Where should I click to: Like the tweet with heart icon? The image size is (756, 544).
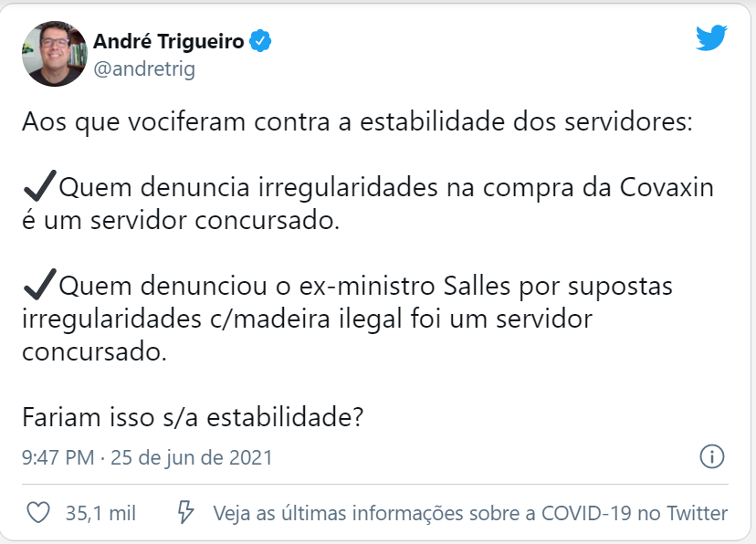point(38,513)
